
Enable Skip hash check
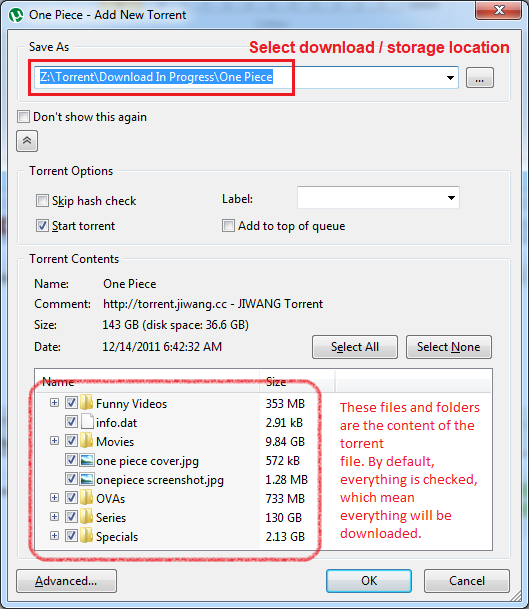[x=42, y=201]
